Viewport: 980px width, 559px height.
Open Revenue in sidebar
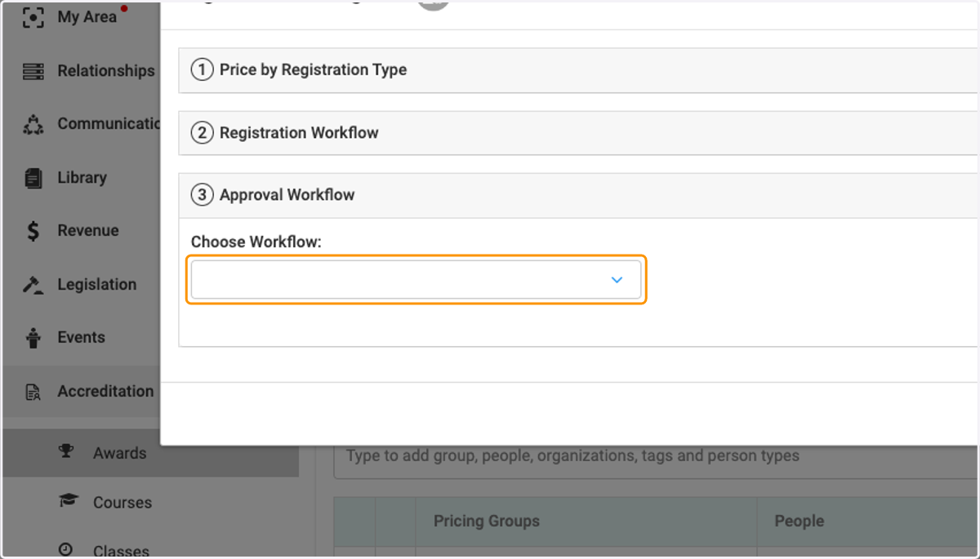tap(88, 231)
